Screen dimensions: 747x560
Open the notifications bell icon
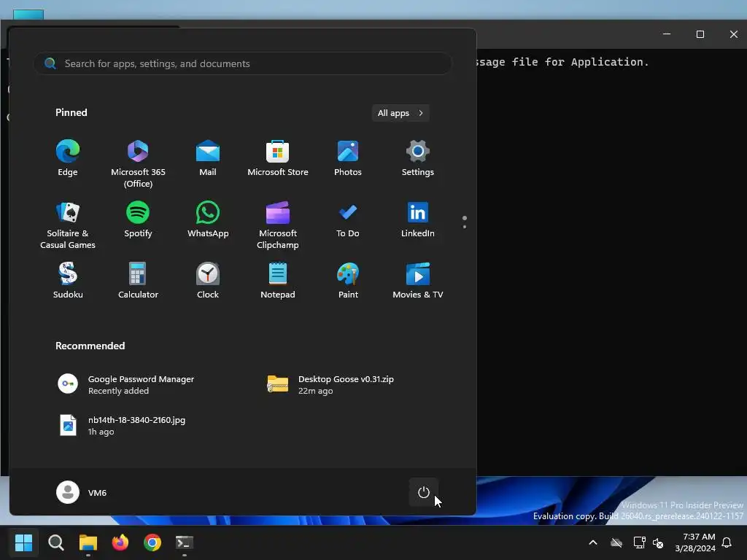coord(727,542)
